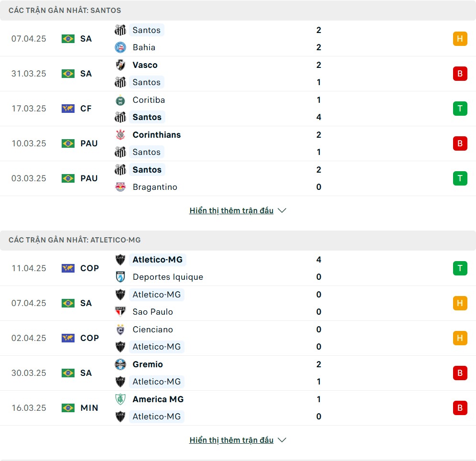The height and width of the screenshot is (461, 476).
Task: Click the Bahia club crest icon
Action: [120, 47]
